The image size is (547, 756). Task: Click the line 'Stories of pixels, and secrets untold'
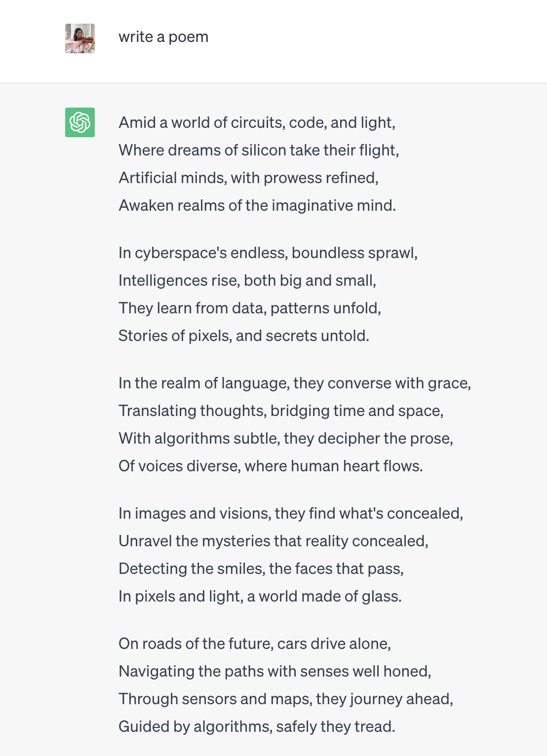pyautogui.click(x=244, y=336)
